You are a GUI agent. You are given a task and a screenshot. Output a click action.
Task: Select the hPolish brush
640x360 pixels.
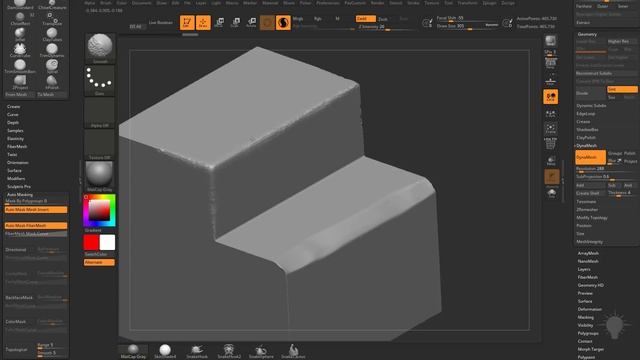coord(52,82)
